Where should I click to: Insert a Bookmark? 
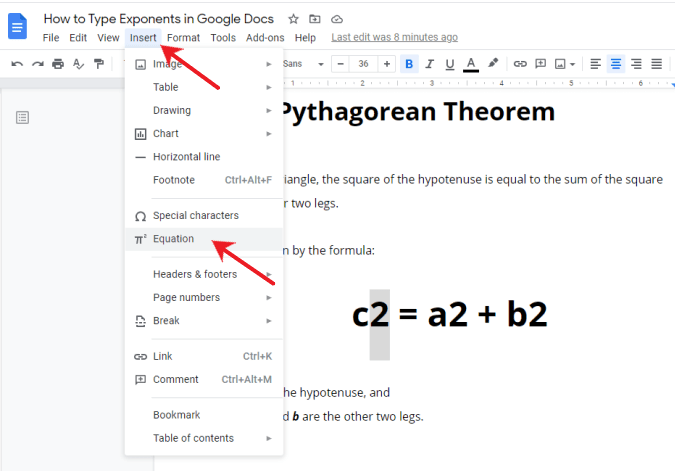[x=204, y=415]
